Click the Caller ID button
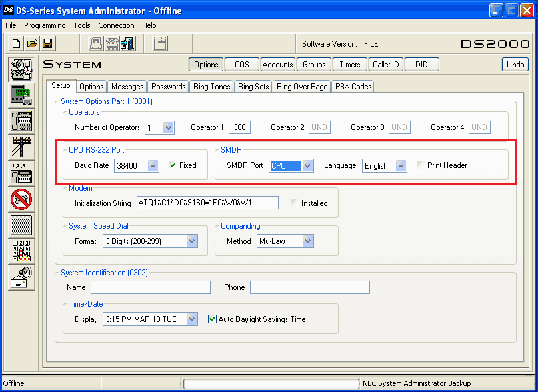This screenshot has width=538, height=392. tap(386, 65)
